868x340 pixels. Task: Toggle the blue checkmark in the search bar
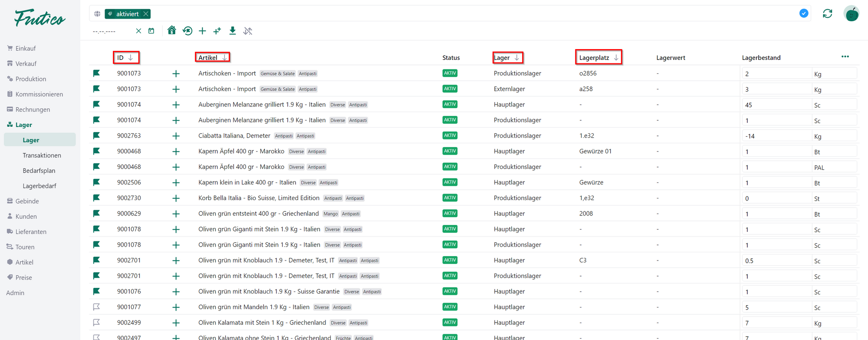coord(803,13)
